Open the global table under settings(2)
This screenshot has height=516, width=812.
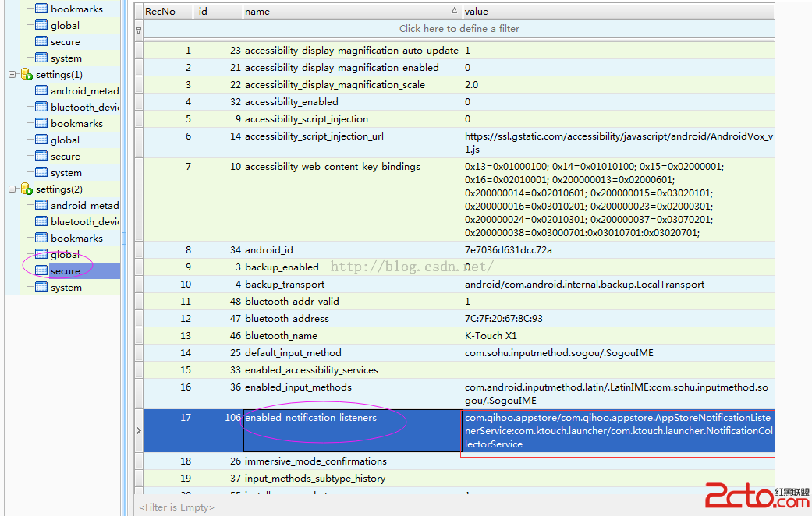pos(66,255)
